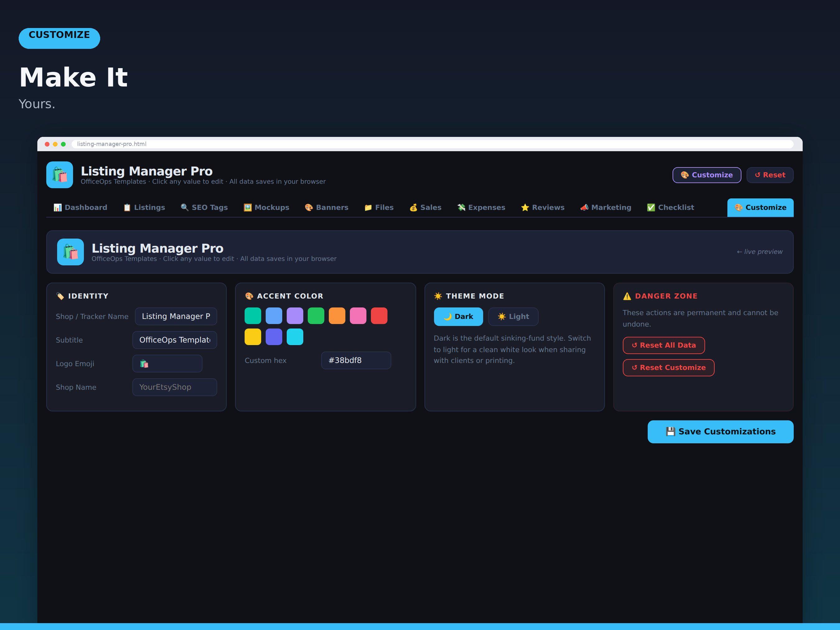Select the indigo accent swatch
Screen dimensions: 840x630
coord(274,337)
